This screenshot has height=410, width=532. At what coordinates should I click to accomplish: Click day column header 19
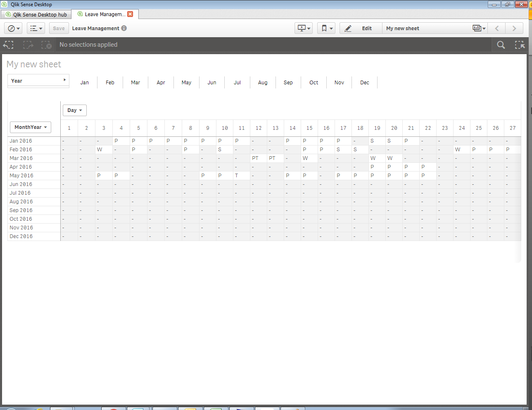(x=377, y=128)
